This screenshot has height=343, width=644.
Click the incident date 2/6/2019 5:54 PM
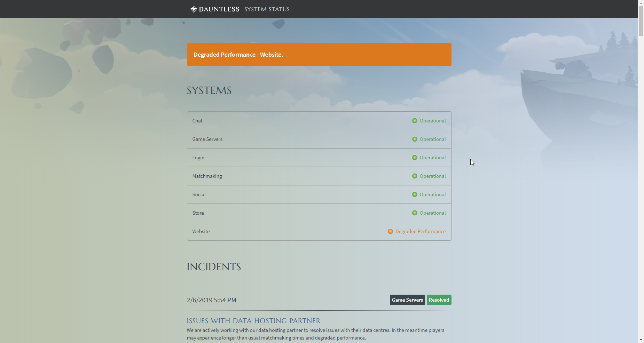tap(211, 300)
